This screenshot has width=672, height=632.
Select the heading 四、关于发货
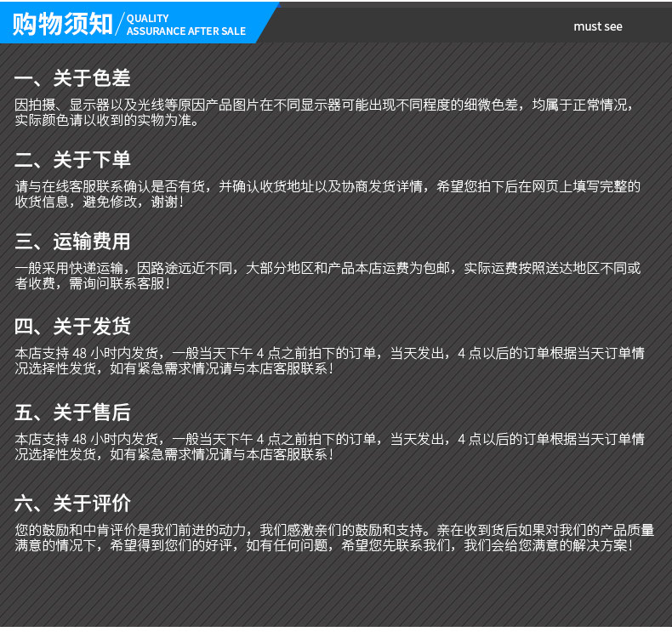tap(72, 326)
